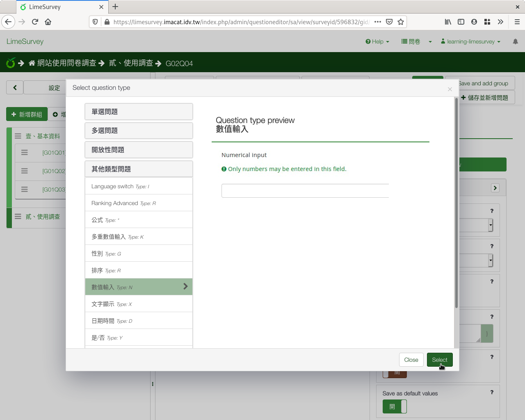
Task: Click drag handle for G01Q01 question
Action: coord(25,153)
